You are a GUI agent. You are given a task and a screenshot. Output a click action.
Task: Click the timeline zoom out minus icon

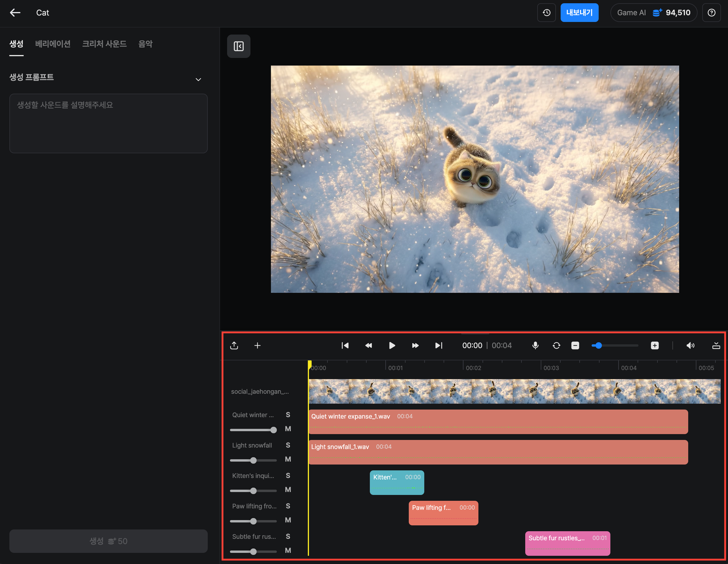coord(575,345)
